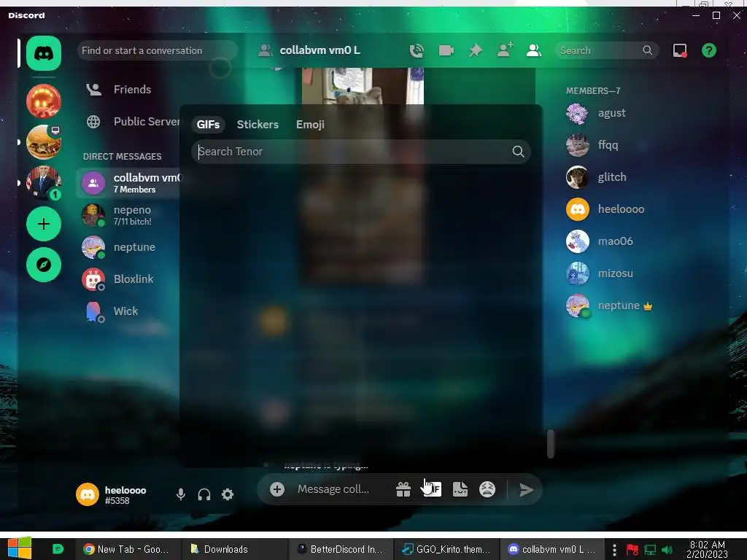The image size is (747, 560).
Task: Click the Tenor search magnifier icon
Action: pos(518,152)
